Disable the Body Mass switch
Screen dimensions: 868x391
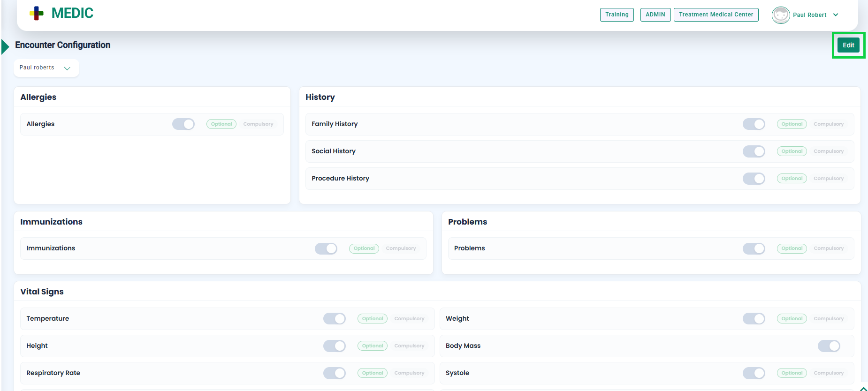pyautogui.click(x=829, y=346)
